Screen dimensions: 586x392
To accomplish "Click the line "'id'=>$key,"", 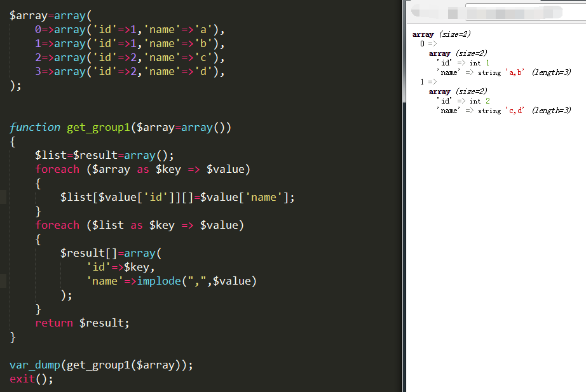I will point(120,267).
